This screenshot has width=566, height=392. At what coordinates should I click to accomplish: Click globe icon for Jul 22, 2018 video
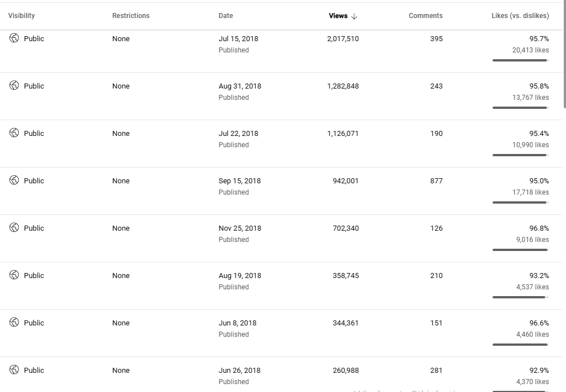[x=14, y=133]
